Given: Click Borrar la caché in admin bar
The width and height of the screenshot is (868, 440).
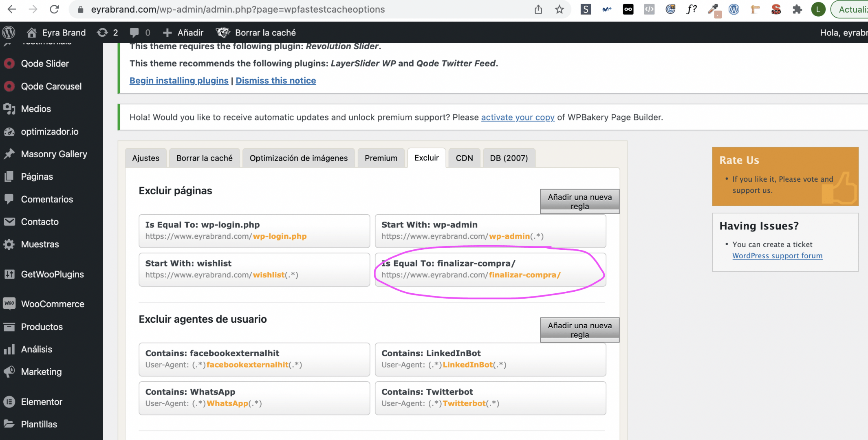Looking at the screenshot, I should pyautogui.click(x=256, y=33).
